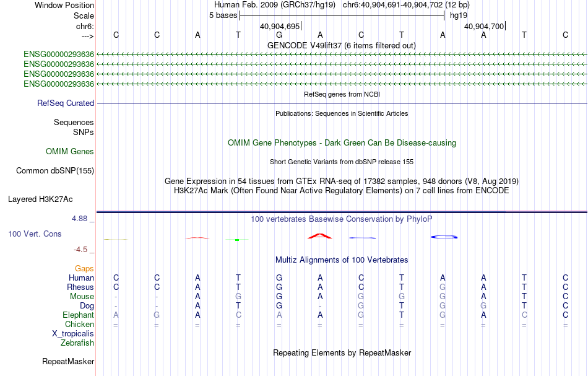Open Multiz Alignments of 100 Vertebrates title

click(341, 260)
